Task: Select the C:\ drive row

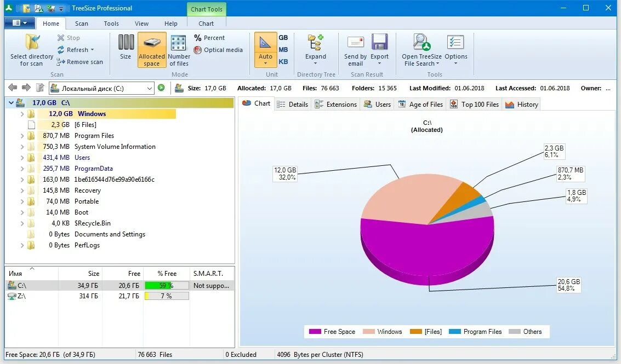Action: click(x=119, y=285)
